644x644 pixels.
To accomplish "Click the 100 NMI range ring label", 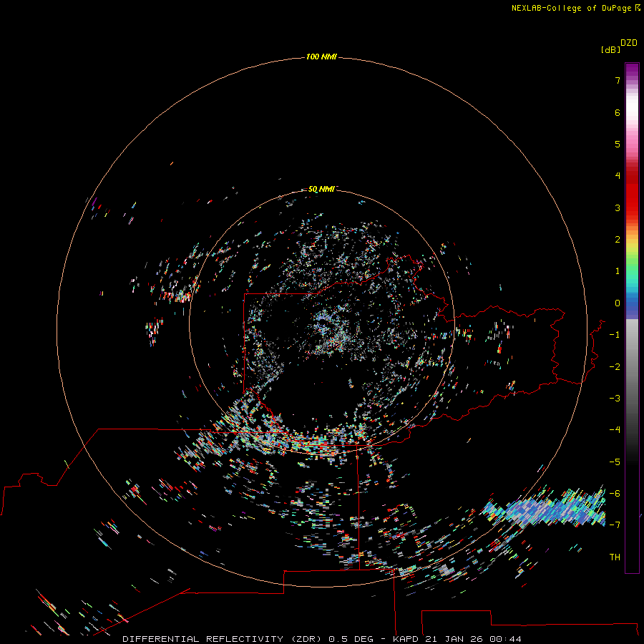I will 321,57.
